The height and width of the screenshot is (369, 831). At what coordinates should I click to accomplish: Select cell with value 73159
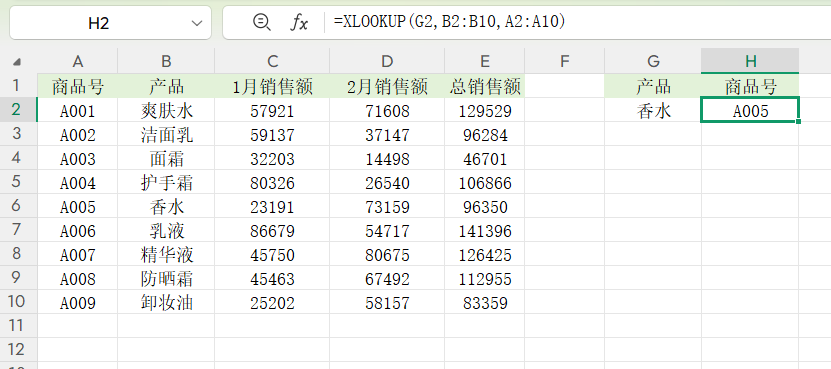(387, 206)
